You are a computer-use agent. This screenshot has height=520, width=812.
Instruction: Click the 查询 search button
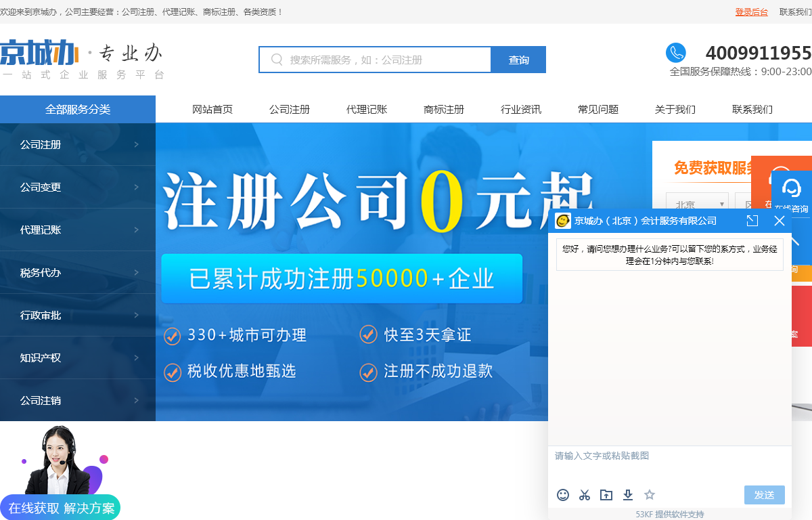point(519,60)
